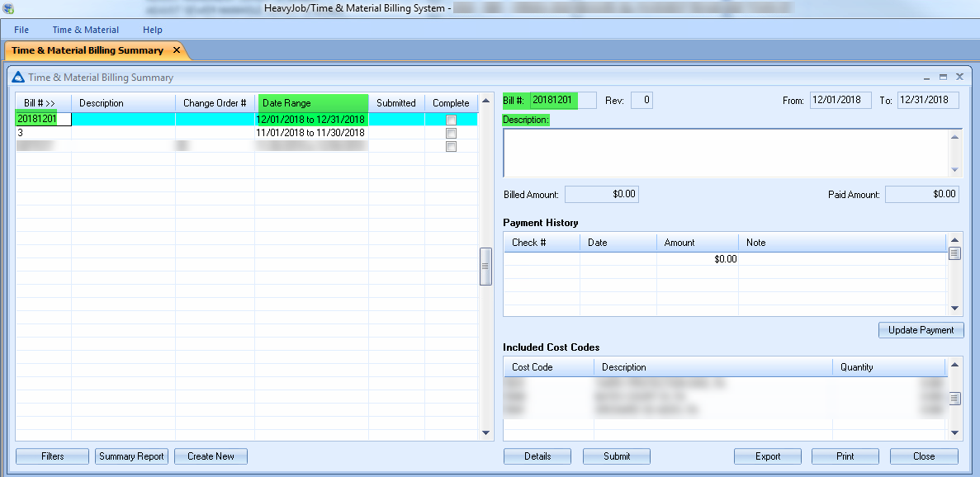Click the Paid Amount field
This screenshot has width=980, height=477.
pyautogui.click(x=922, y=194)
